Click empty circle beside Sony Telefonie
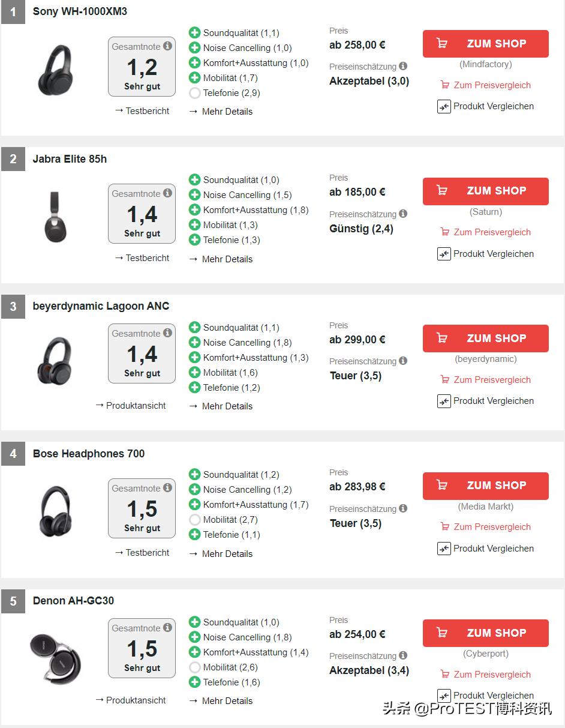This screenshot has width=565, height=728. [x=194, y=93]
